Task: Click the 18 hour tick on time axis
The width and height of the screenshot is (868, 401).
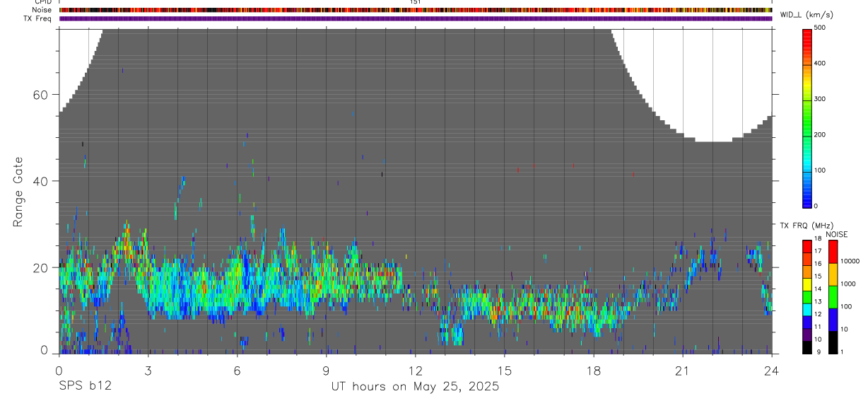Action: click(x=594, y=370)
